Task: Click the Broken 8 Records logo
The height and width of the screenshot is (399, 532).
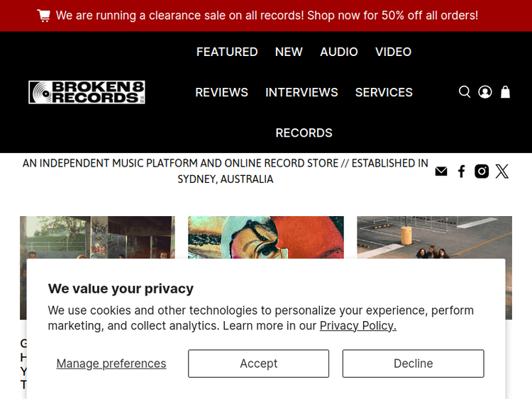Action: [87, 92]
